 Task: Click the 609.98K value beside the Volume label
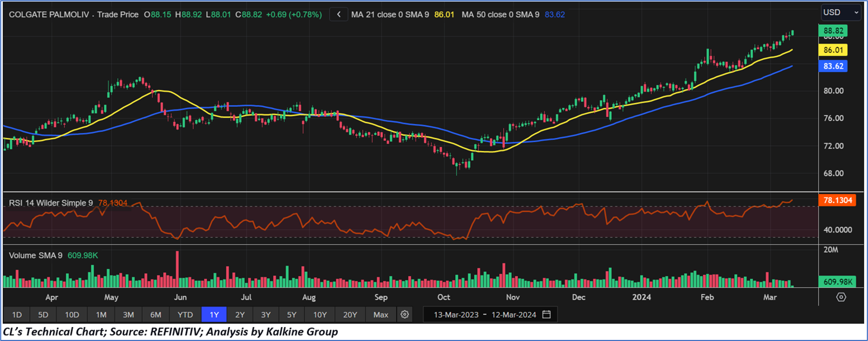(x=83, y=255)
